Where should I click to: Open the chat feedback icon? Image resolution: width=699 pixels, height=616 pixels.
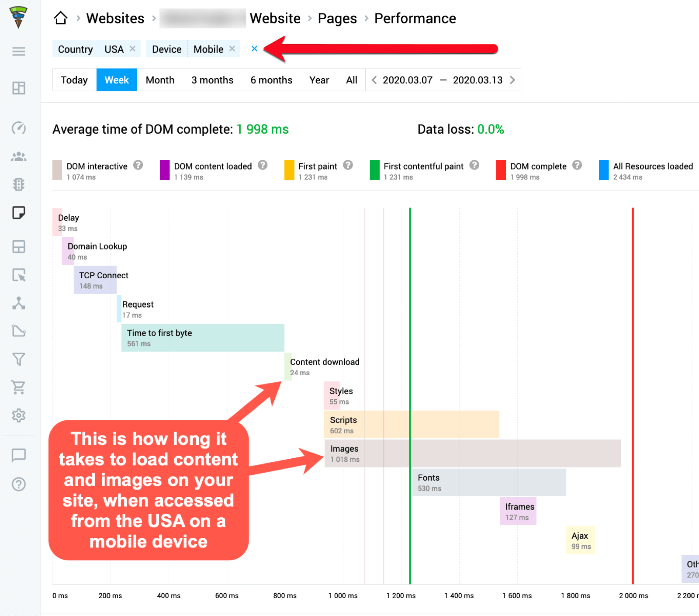(18, 455)
